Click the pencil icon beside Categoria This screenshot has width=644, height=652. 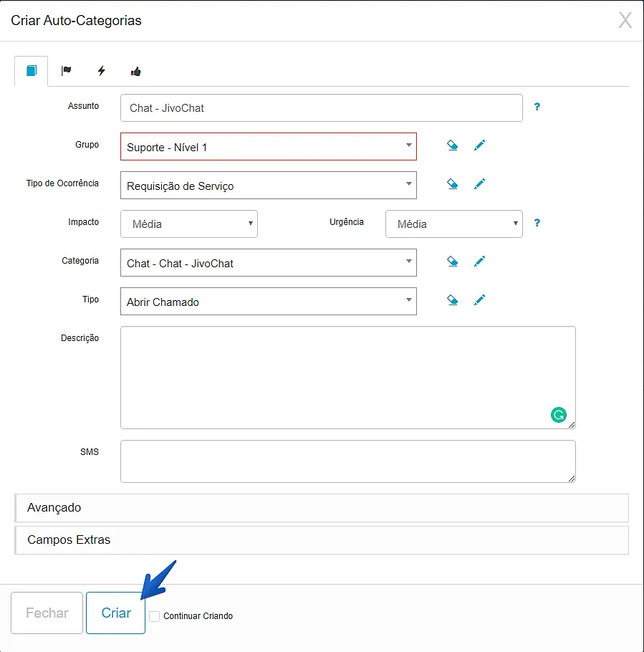pyautogui.click(x=479, y=262)
